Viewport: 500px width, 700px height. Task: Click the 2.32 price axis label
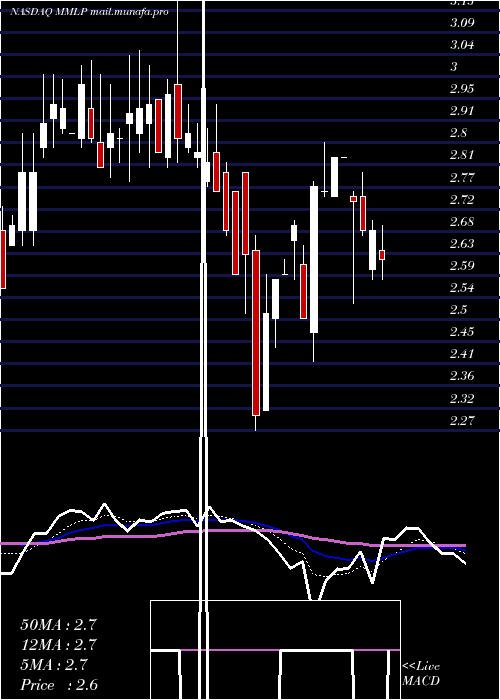coord(462,399)
